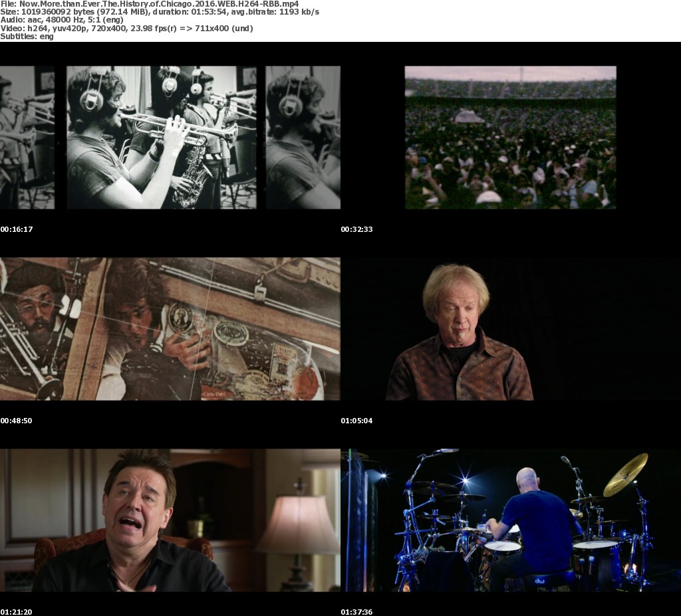
Task: Click the Subtitles eng line
Action: [27, 36]
